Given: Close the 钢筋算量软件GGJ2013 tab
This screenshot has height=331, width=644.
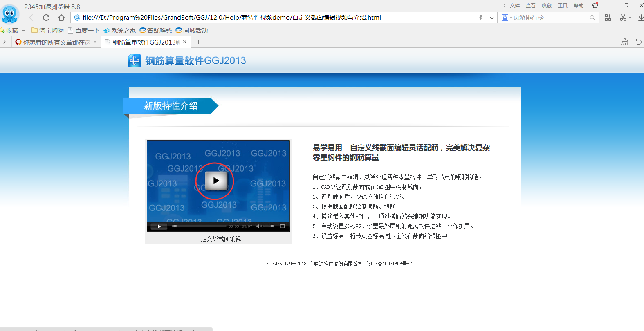Looking at the screenshot, I should click(x=184, y=42).
